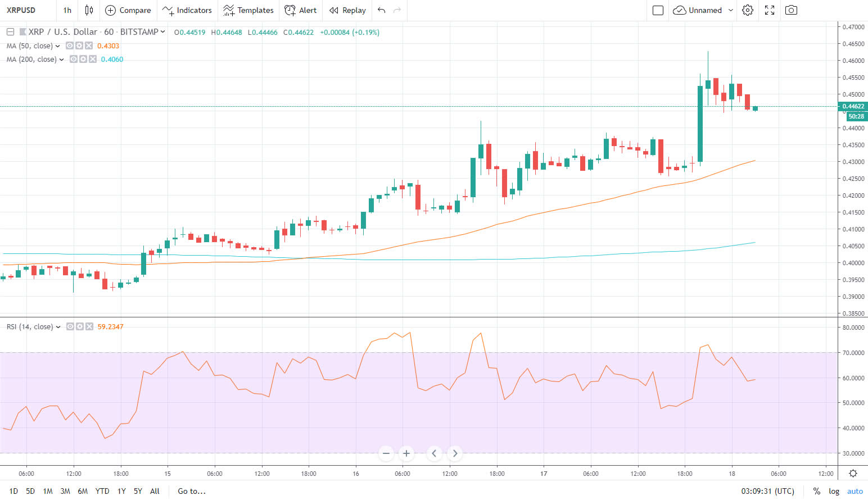The height and width of the screenshot is (500, 868).
Task: Open the Templates menu
Action: tap(248, 10)
